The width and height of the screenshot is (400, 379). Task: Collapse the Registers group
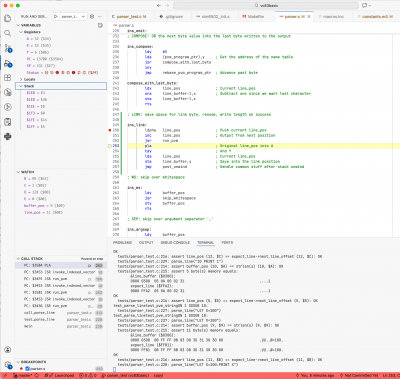pyautogui.click(x=21, y=32)
